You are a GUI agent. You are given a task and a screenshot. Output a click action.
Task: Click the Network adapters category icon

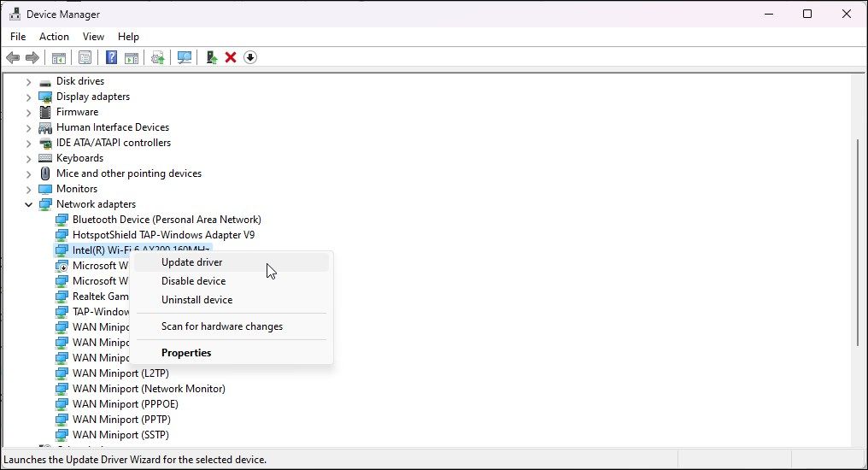coord(44,204)
